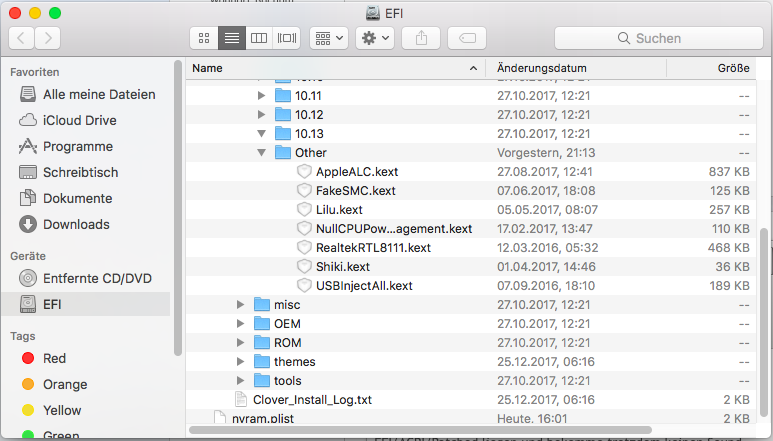Image resolution: width=773 pixels, height=441 pixels.
Task: Open the gear action menu
Action: tap(375, 38)
